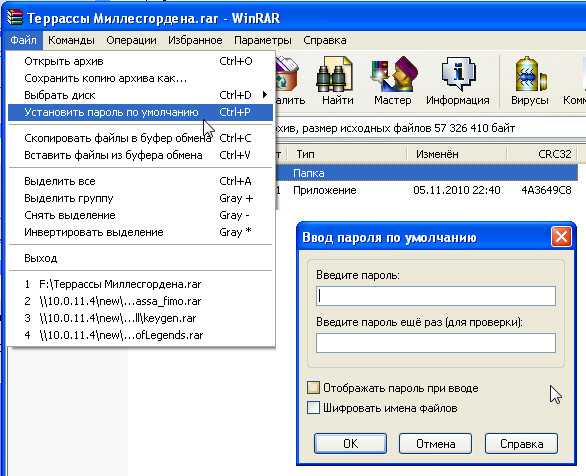The width and height of the screenshot is (586, 476).
Task: Click the WinRAR books icon in title bar
Action: tap(15, 17)
